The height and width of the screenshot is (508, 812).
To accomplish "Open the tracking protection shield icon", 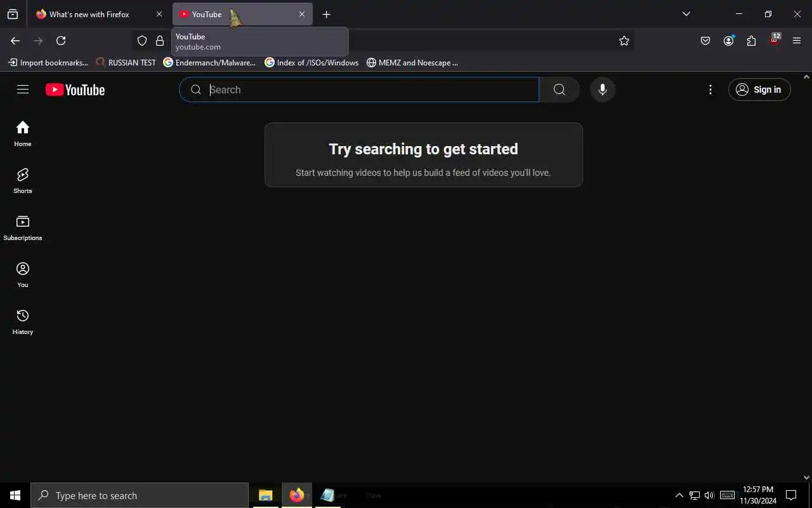I will [142, 41].
